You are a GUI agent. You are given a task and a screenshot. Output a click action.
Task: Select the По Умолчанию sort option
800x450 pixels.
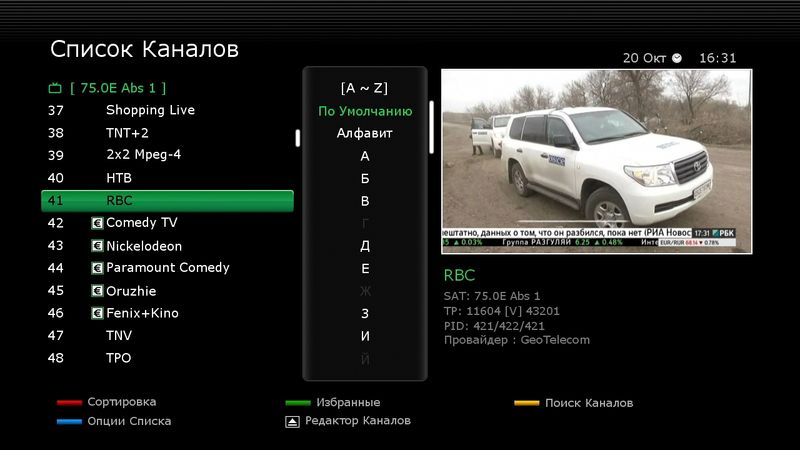[365, 111]
